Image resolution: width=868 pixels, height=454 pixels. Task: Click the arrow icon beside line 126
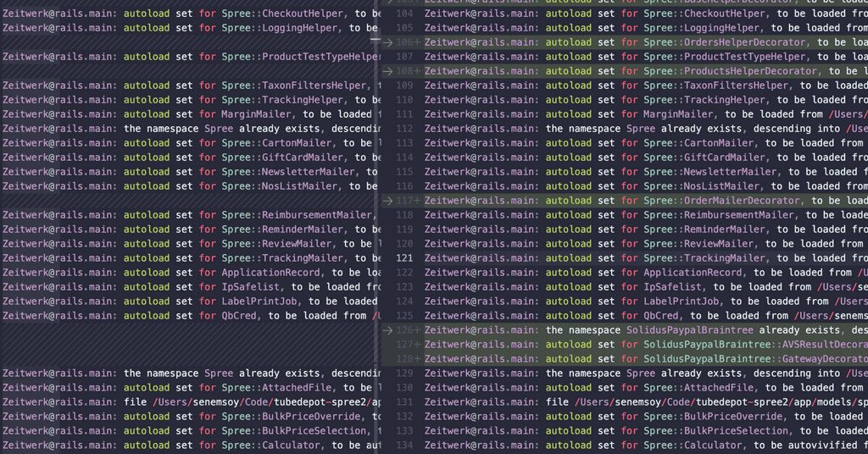coord(387,330)
